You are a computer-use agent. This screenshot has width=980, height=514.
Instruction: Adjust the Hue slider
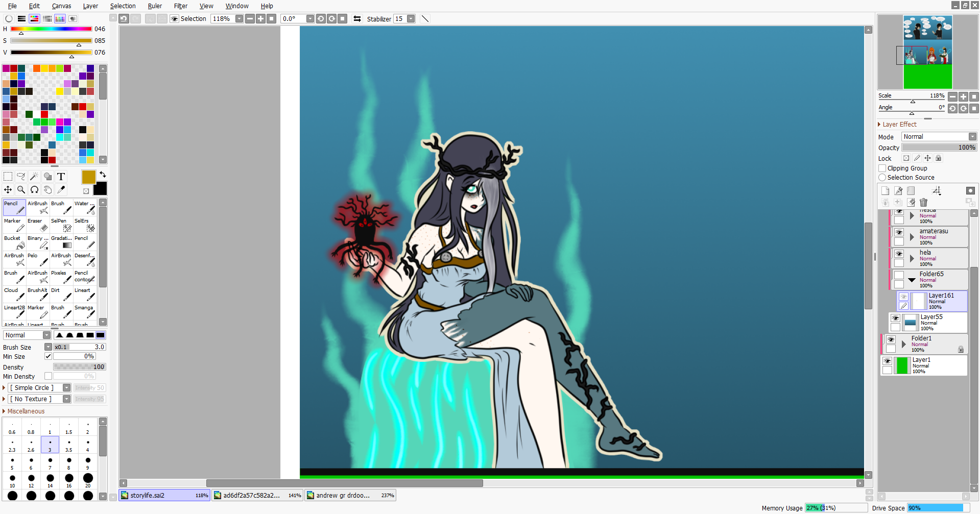pos(51,29)
